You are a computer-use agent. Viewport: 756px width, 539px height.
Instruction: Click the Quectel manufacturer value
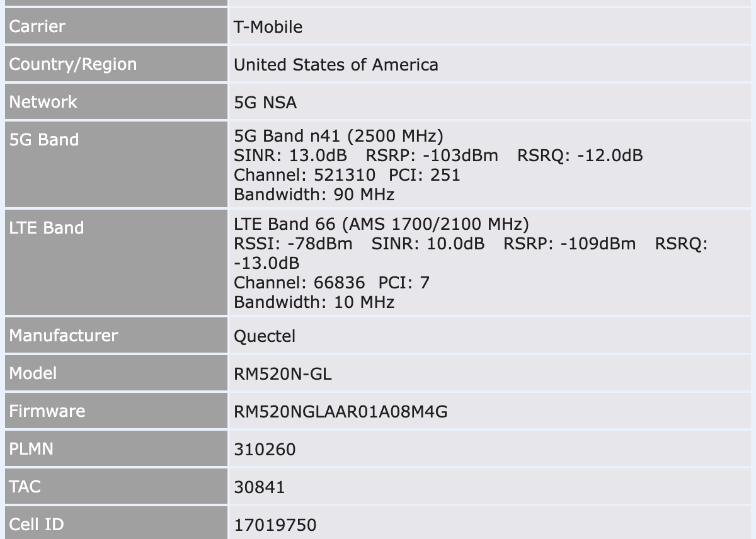[x=265, y=336]
